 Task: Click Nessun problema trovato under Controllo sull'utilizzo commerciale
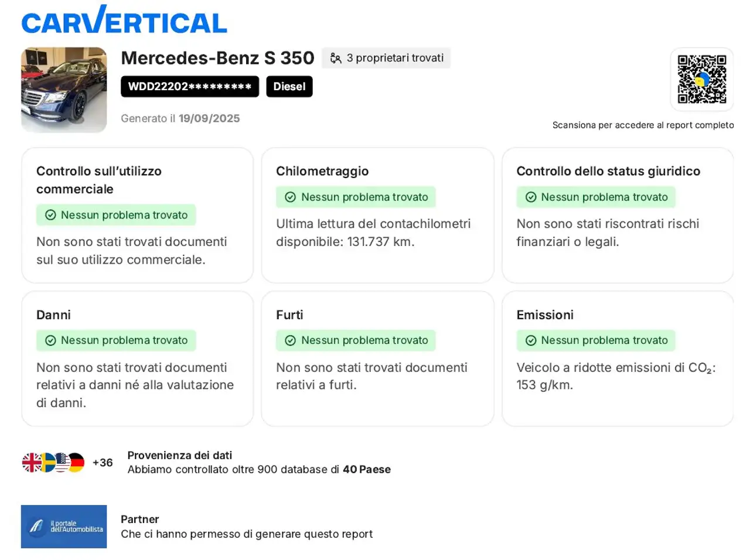pyautogui.click(x=116, y=215)
